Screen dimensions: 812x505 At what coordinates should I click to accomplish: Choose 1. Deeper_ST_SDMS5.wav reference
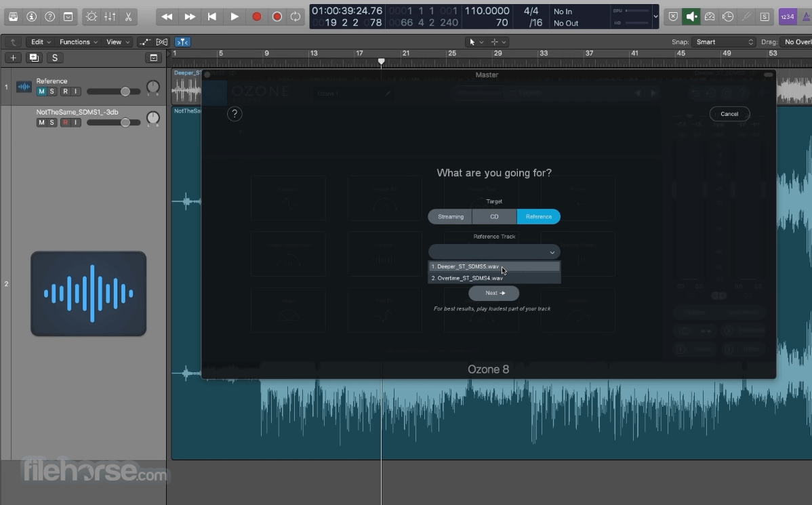click(494, 266)
